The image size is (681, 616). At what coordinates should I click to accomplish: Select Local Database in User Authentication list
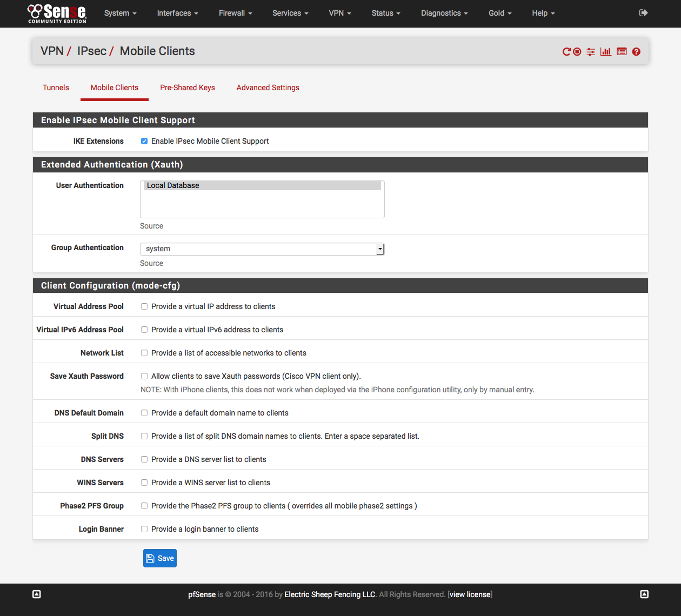click(x=262, y=185)
